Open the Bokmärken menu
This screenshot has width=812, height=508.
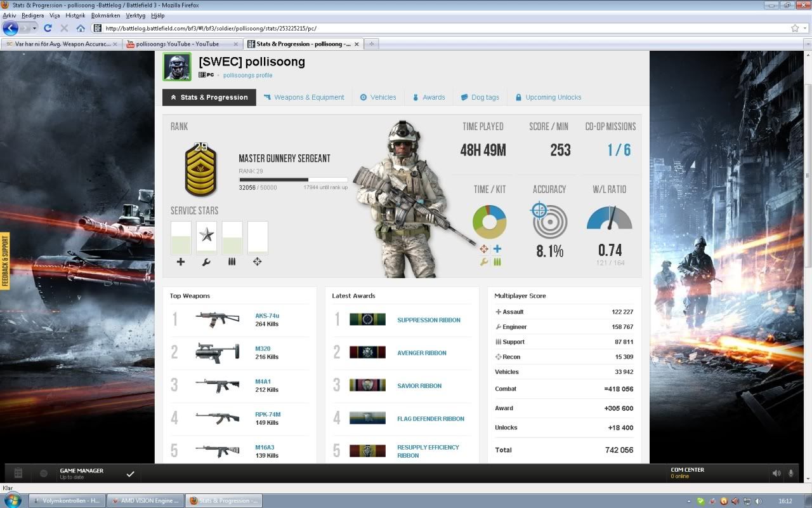(105, 15)
